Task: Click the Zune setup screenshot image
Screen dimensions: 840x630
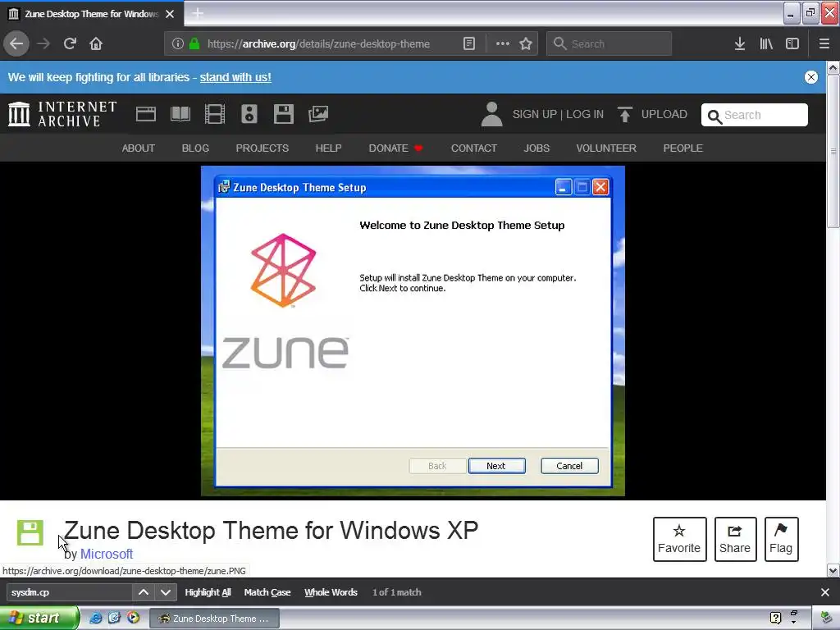Action: (x=413, y=331)
